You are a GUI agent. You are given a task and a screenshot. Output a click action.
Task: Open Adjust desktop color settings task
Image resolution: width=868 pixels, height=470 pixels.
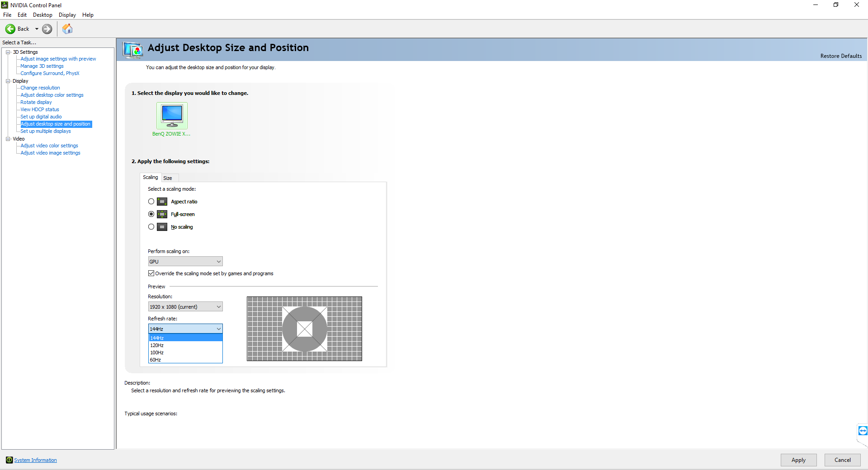tap(52, 95)
